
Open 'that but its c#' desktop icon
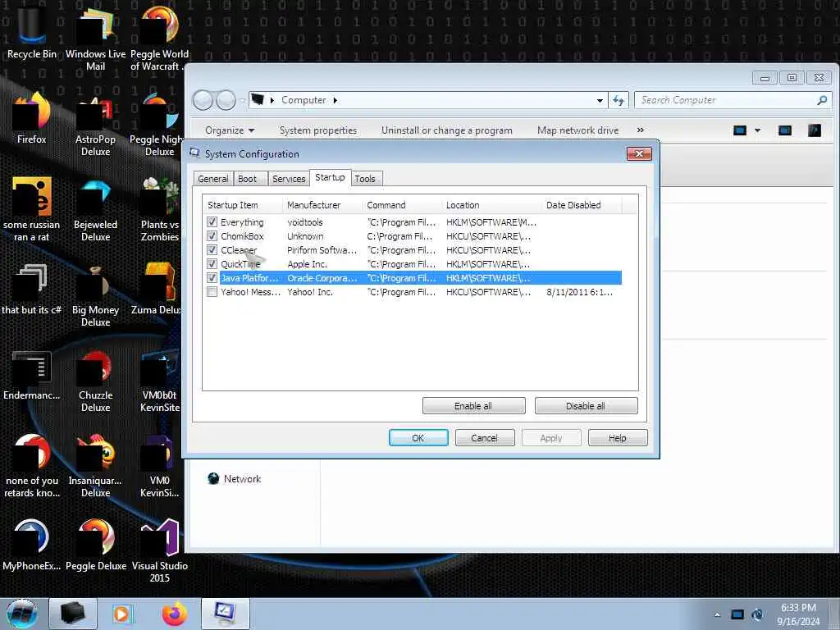tap(31, 288)
